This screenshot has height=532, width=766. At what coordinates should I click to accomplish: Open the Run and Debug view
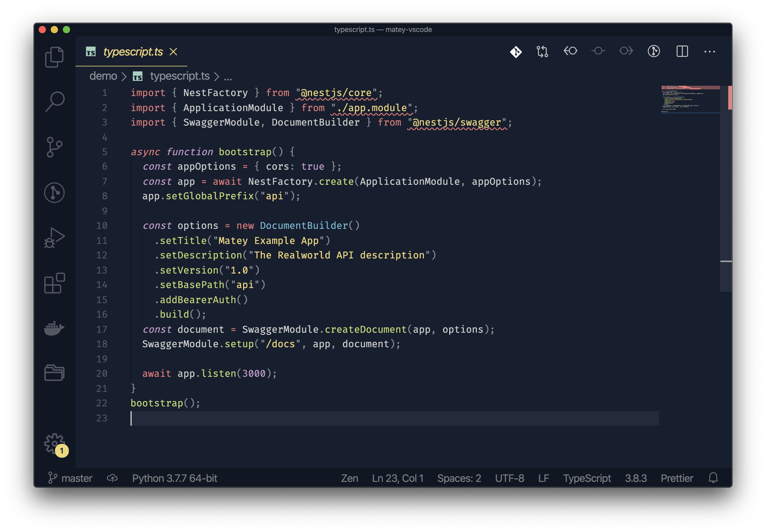coord(54,238)
